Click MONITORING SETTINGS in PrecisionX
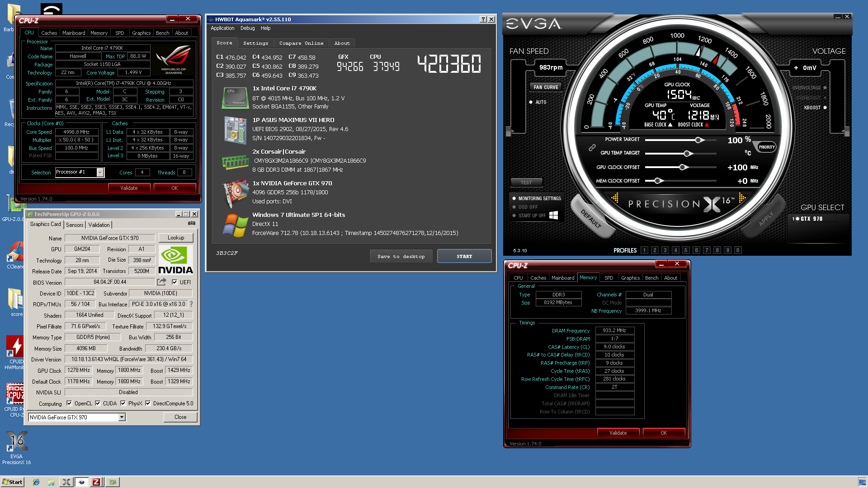This screenshot has height=488, width=868. tap(537, 198)
